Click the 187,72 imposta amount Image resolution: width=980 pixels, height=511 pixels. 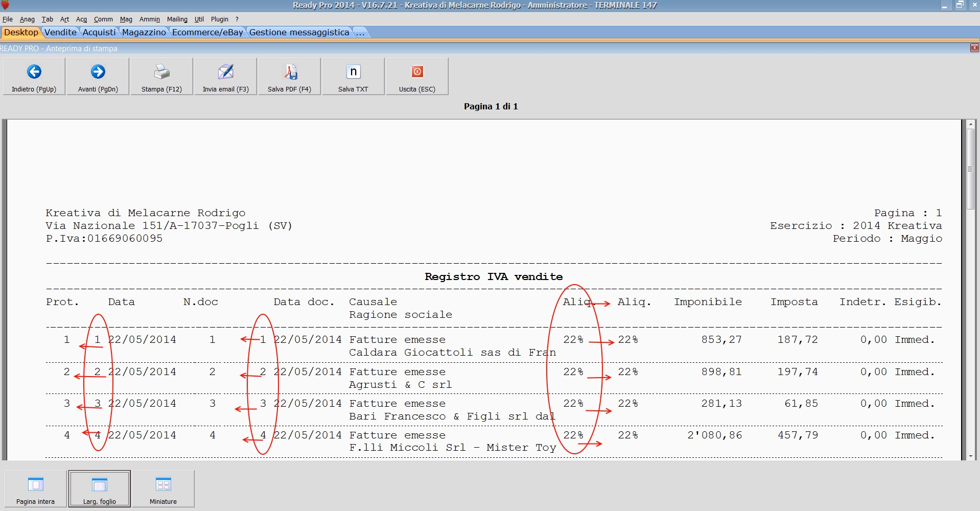click(x=798, y=340)
